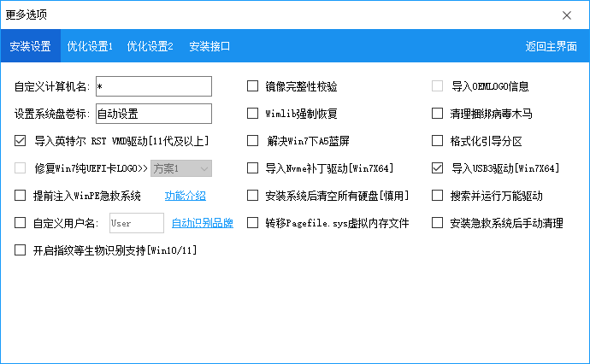Enable 开启指纹等生物识别支持 checkbox
This screenshot has height=364, width=590.
click(21, 250)
